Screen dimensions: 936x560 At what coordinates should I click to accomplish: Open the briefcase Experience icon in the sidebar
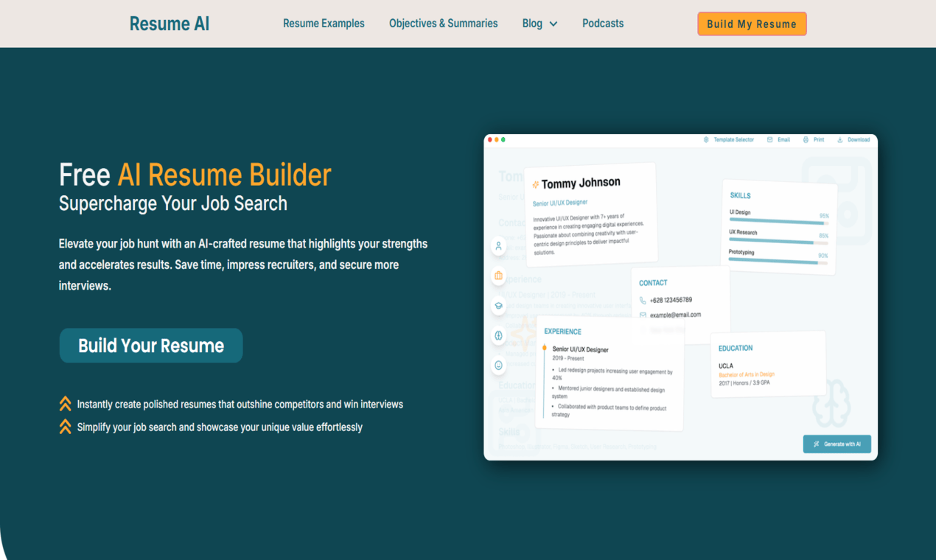pos(498,276)
